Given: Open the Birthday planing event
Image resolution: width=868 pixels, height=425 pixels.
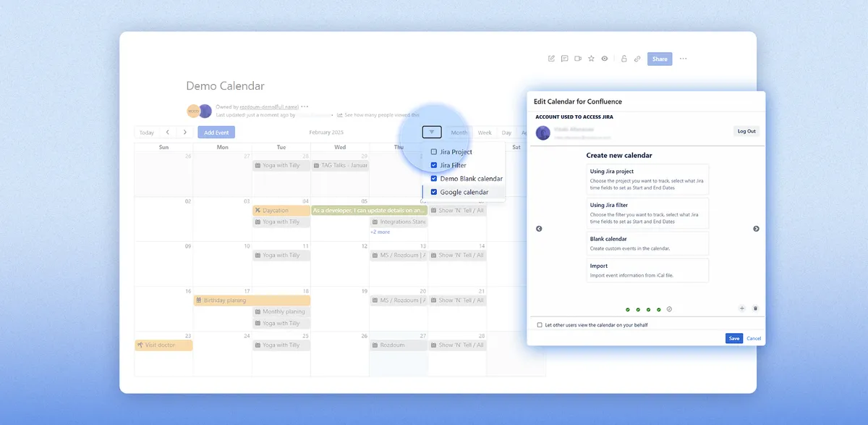Looking at the screenshot, I should [x=252, y=300].
